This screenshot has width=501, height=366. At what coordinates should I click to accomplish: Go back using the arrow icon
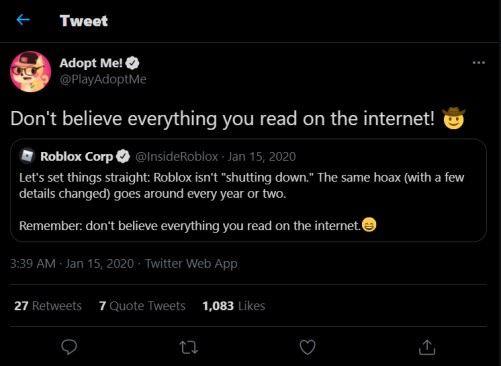point(23,20)
